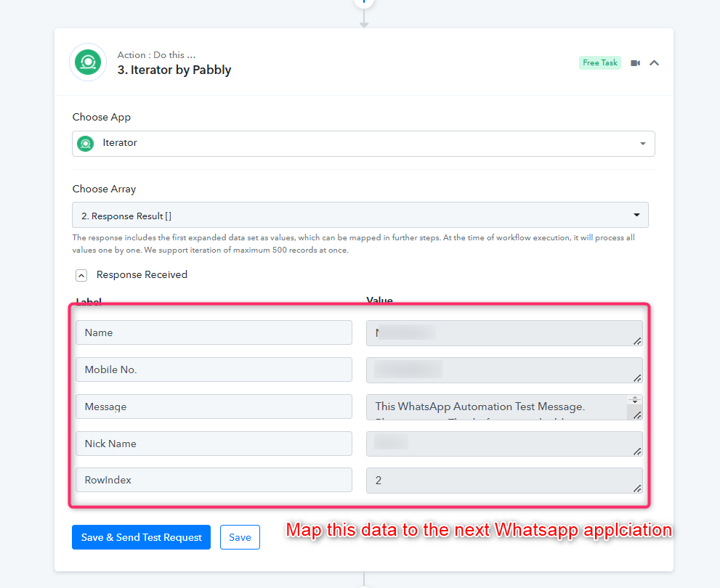Open the Choose Array dropdown
This screenshot has height=588, width=720.
(360, 215)
